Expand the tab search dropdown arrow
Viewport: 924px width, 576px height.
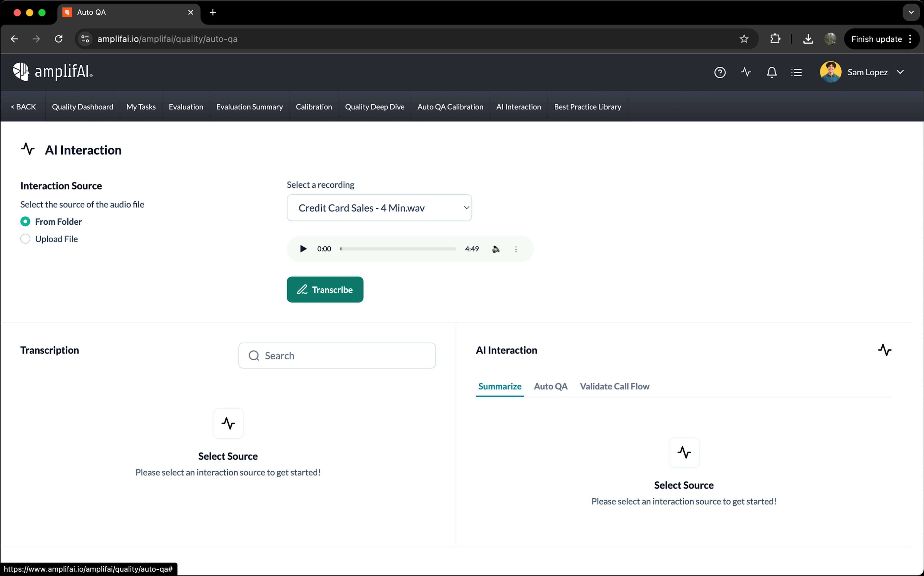click(911, 13)
